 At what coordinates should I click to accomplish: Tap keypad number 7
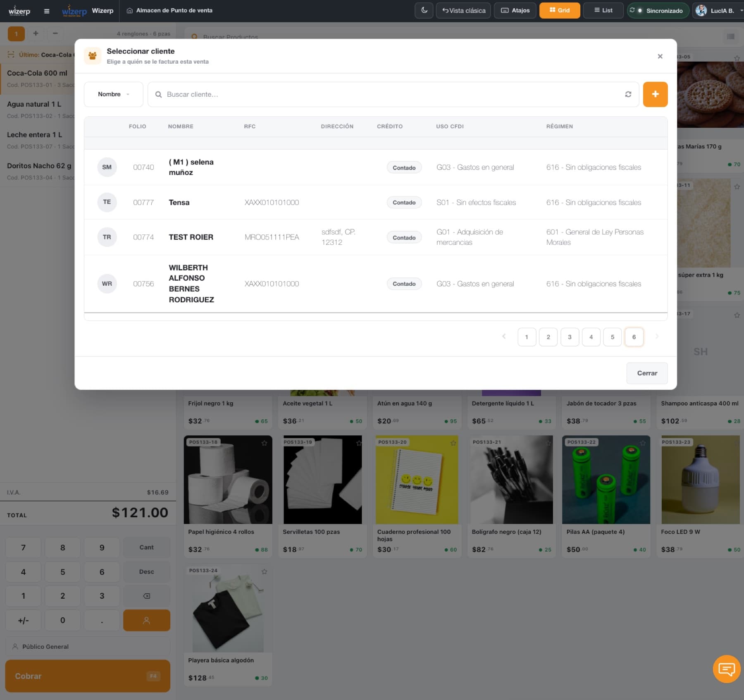[x=23, y=547]
